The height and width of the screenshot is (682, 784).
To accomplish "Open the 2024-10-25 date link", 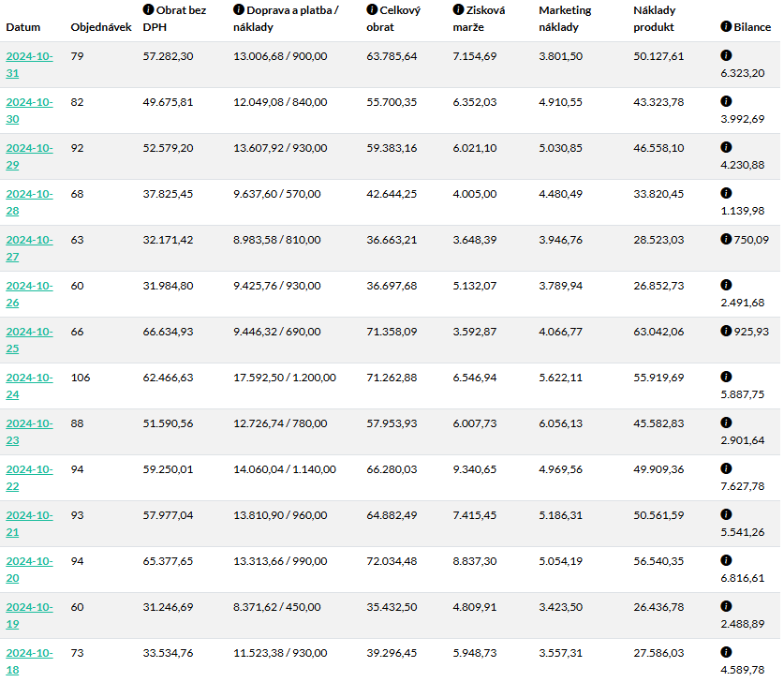I will point(29,340).
